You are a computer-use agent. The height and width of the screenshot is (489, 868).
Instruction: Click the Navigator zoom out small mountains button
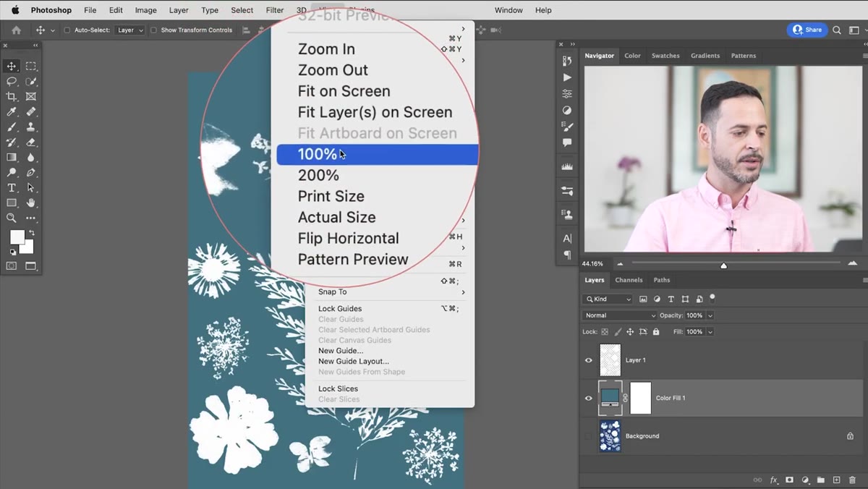[620, 264]
